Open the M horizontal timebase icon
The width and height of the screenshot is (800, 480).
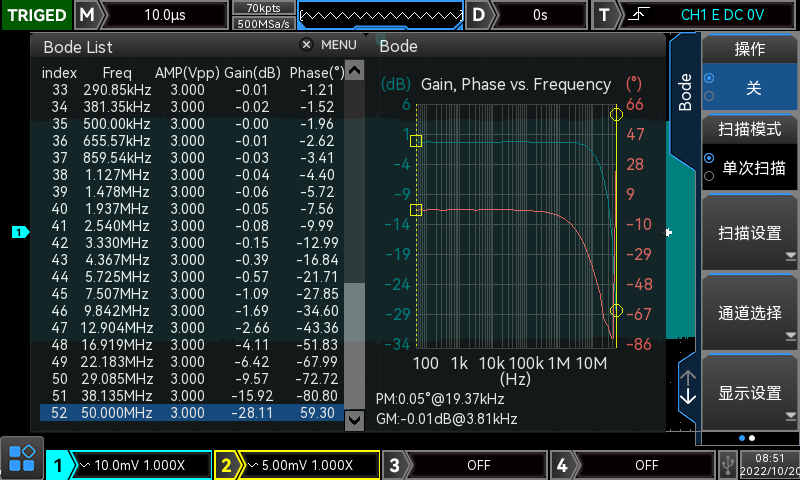coord(88,15)
